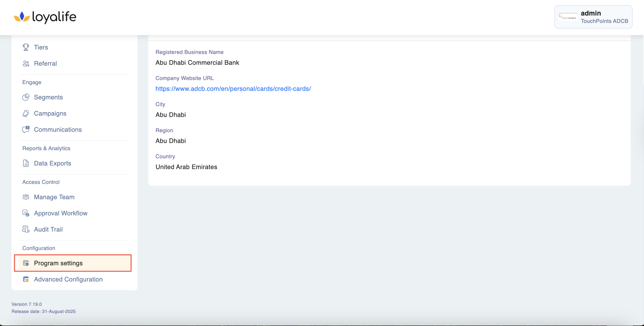Click the Segments pie chart icon
Screen dimensions: 644x326
[26, 97]
